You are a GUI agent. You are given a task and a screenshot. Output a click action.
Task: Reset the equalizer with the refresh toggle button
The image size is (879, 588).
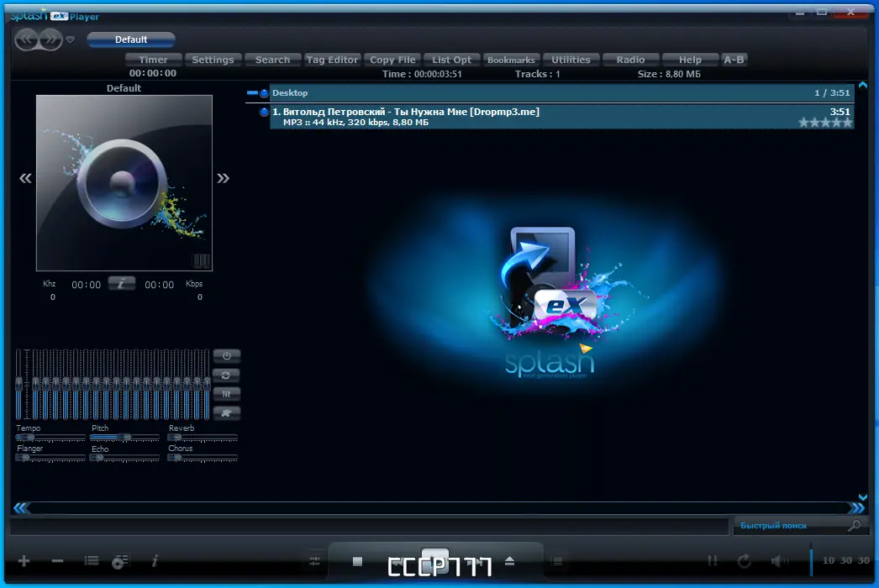click(226, 375)
